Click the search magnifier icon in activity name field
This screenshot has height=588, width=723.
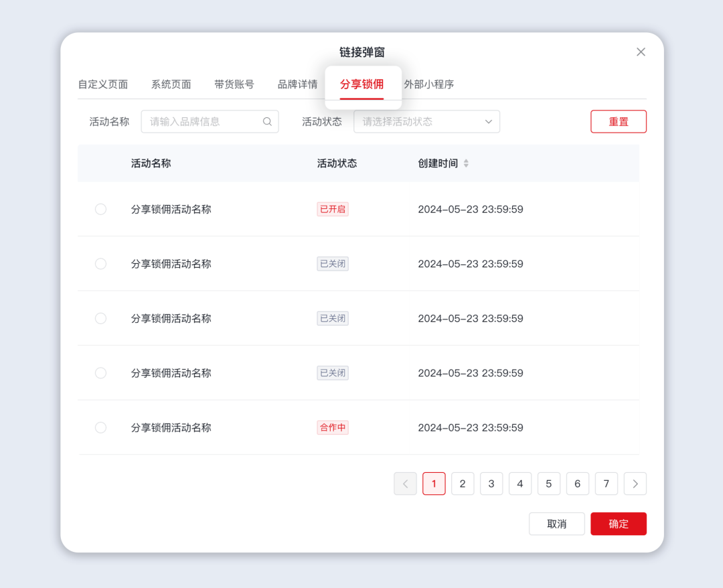pos(267,121)
